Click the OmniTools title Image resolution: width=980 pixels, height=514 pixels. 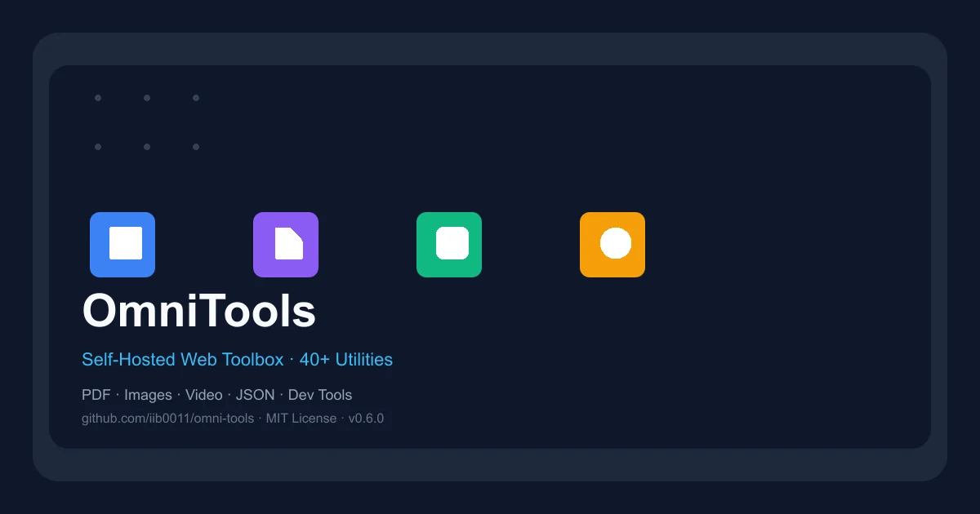(199, 311)
